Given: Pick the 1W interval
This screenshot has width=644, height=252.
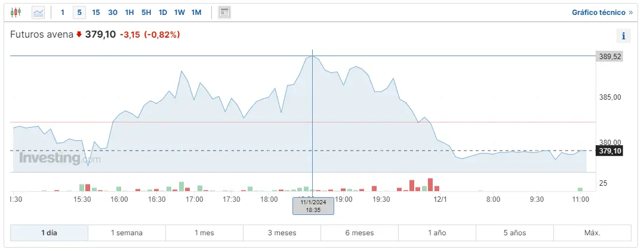Looking at the screenshot, I should (x=179, y=12).
